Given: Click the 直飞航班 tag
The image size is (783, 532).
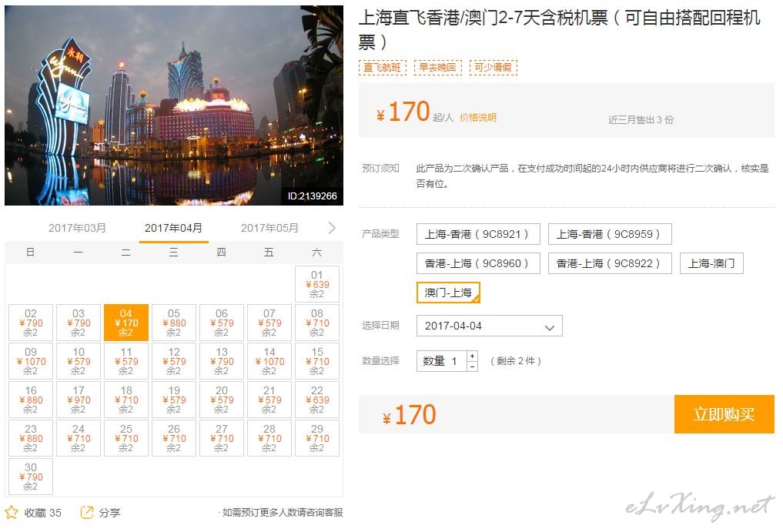Looking at the screenshot, I should 383,68.
